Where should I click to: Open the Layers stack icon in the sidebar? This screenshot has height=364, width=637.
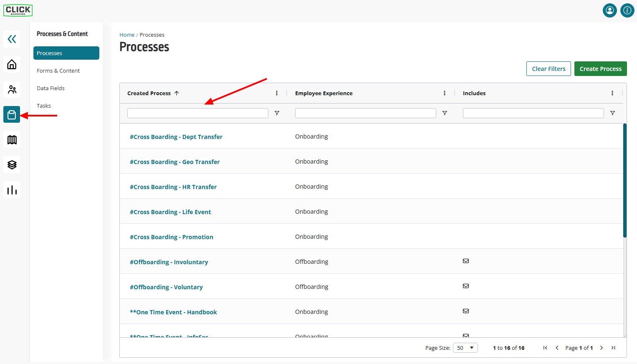click(11, 164)
